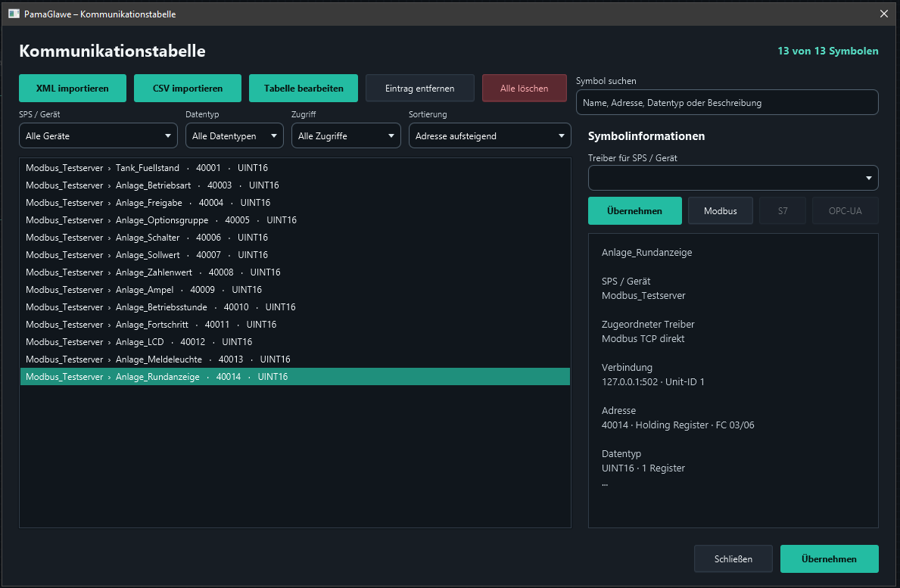This screenshot has width=900, height=588.
Task: Click Übernehmen in Symbolinformationen panel
Action: pyautogui.click(x=635, y=211)
